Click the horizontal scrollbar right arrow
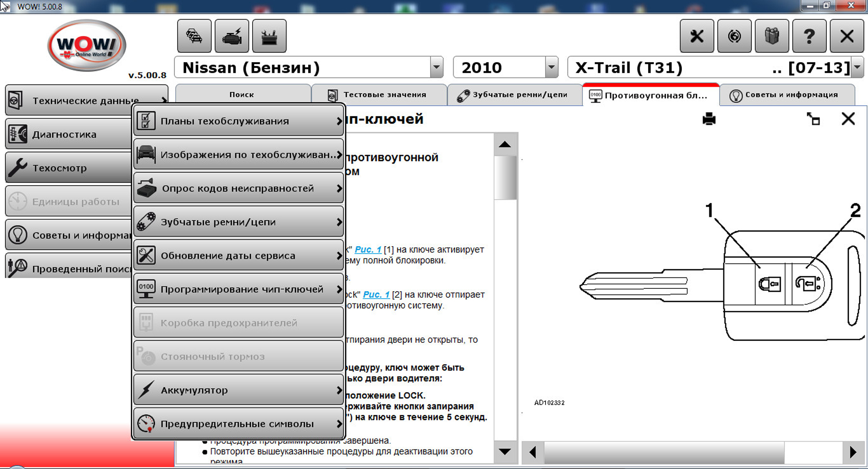This screenshot has width=868, height=469. [853, 452]
